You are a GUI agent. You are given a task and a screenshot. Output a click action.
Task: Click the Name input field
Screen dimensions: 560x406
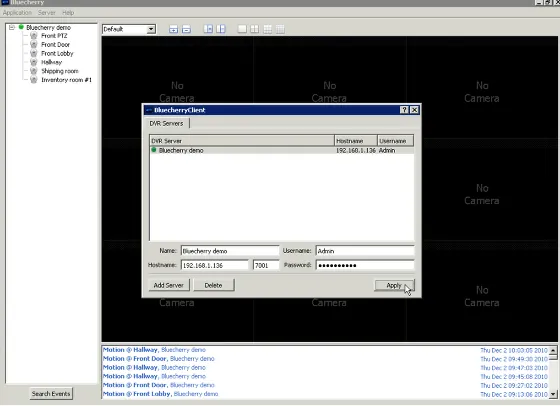(x=230, y=251)
